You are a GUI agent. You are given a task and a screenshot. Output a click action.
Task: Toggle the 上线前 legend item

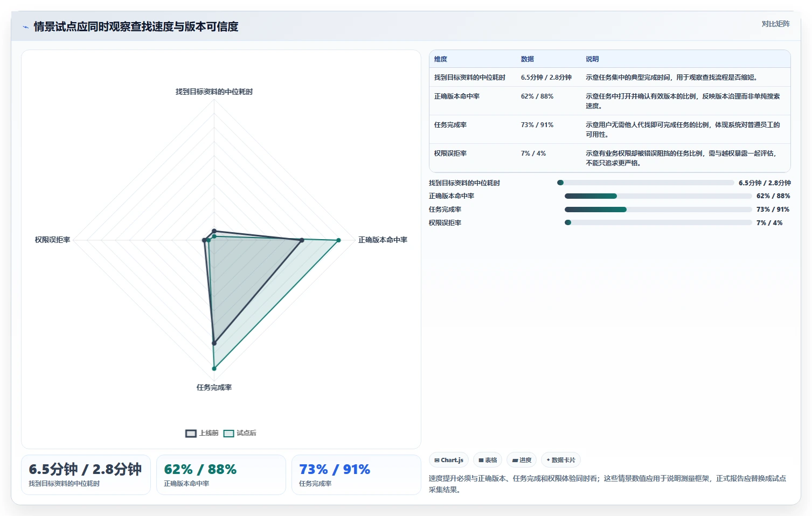202,433
